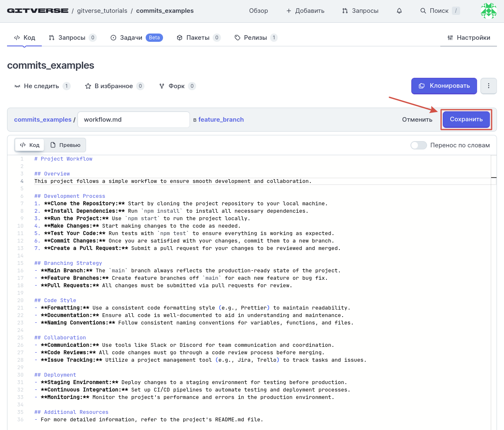Screen dimensions: 504x430
Task: Open the user avatar menu
Action: click(488, 11)
